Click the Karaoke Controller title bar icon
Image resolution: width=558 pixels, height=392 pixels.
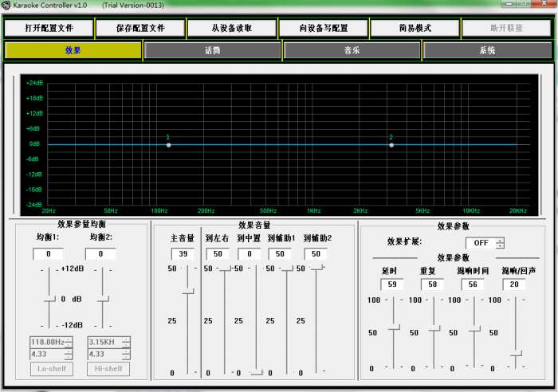point(6,6)
